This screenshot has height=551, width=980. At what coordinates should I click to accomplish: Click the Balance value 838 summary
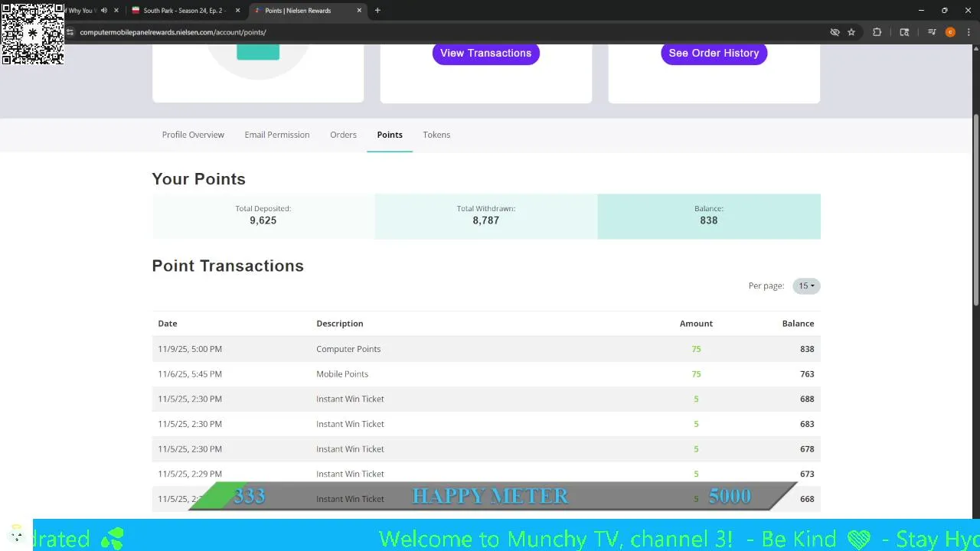point(709,220)
